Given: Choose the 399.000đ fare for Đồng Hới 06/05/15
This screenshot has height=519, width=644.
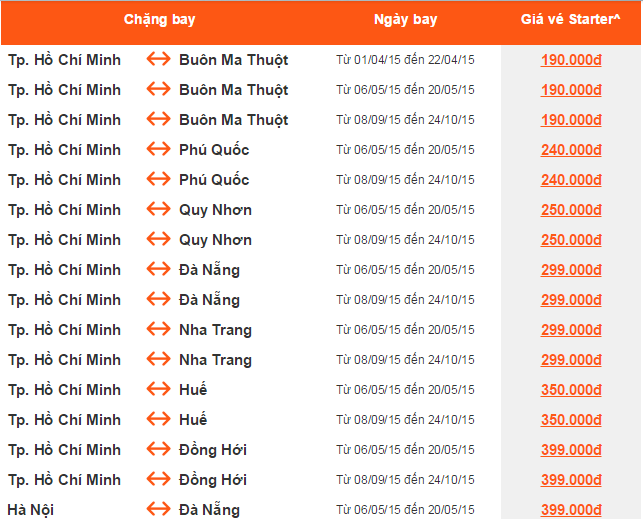Looking at the screenshot, I should [x=571, y=450].
